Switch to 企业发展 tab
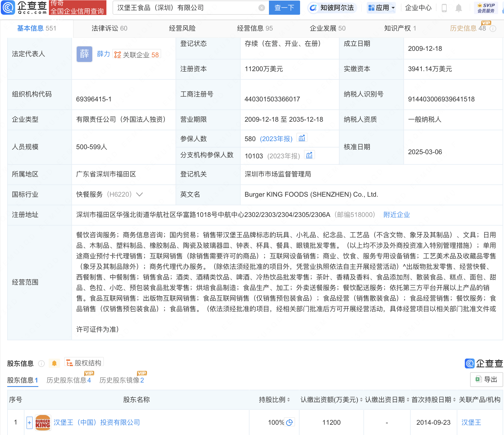This screenshot has height=435, width=504. tap(328, 28)
